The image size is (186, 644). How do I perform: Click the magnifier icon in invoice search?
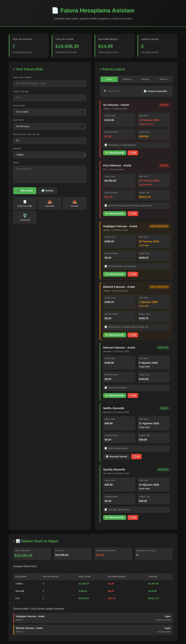click(x=105, y=91)
